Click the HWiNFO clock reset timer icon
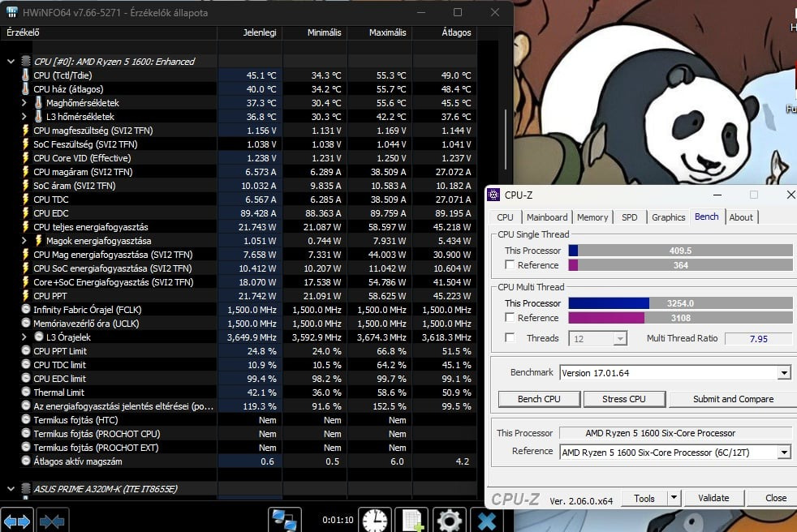Screen dimensions: 797x532 click(x=375, y=521)
